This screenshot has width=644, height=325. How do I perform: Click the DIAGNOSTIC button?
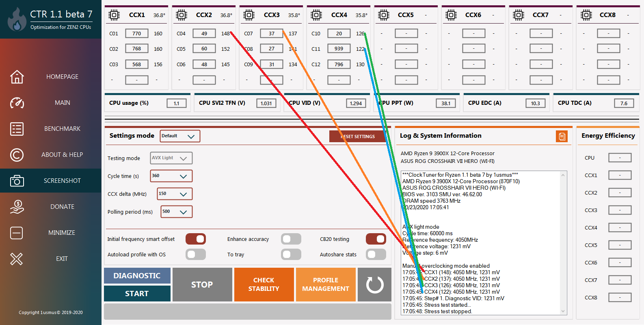point(137,275)
